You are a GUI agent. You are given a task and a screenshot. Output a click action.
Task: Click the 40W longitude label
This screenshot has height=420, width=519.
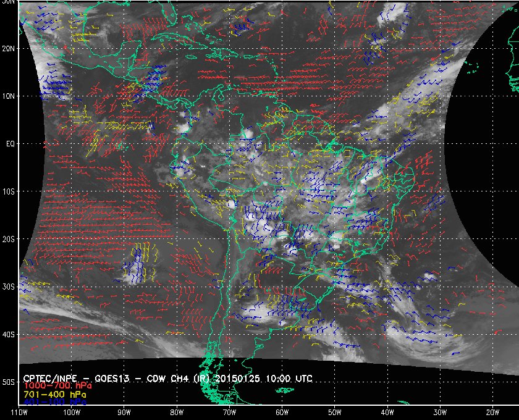[x=387, y=413]
